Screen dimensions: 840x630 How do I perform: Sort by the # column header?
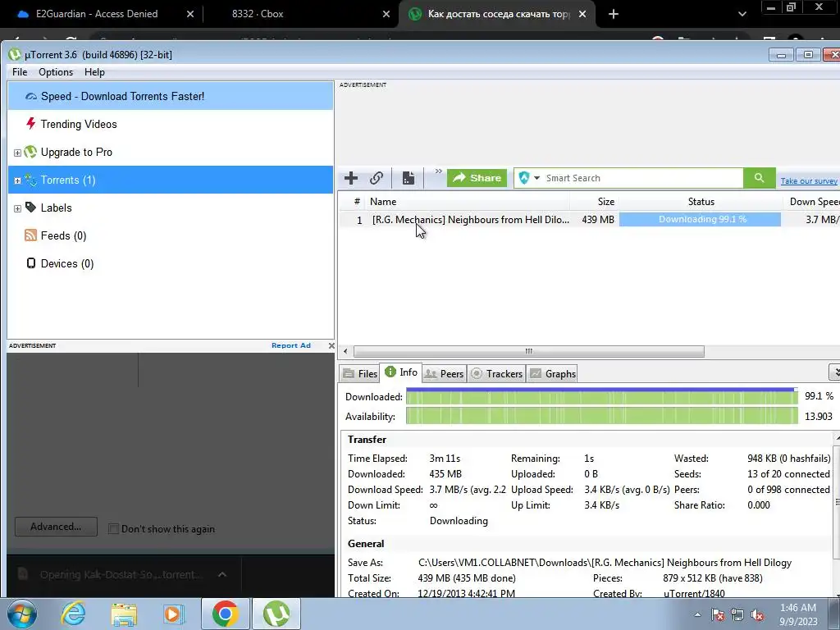[357, 202]
